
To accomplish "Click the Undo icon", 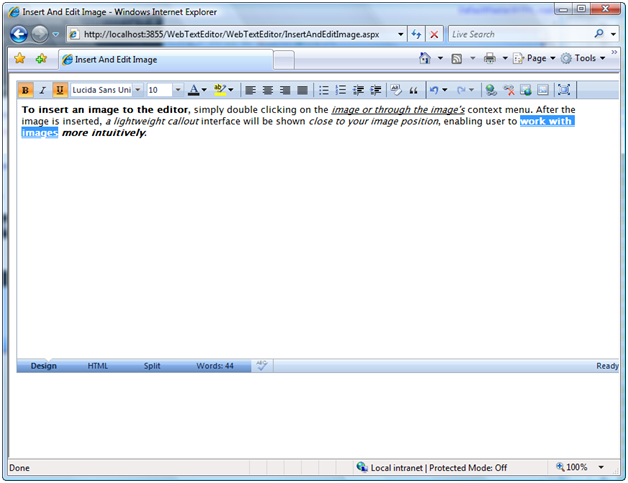I will (434, 90).
